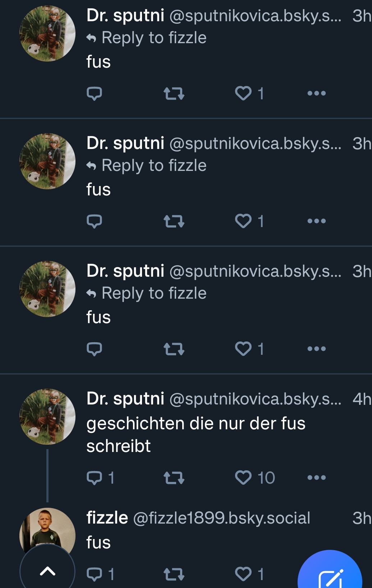Repost the 'geschichten die nur der fus' post

[x=174, y=478]
